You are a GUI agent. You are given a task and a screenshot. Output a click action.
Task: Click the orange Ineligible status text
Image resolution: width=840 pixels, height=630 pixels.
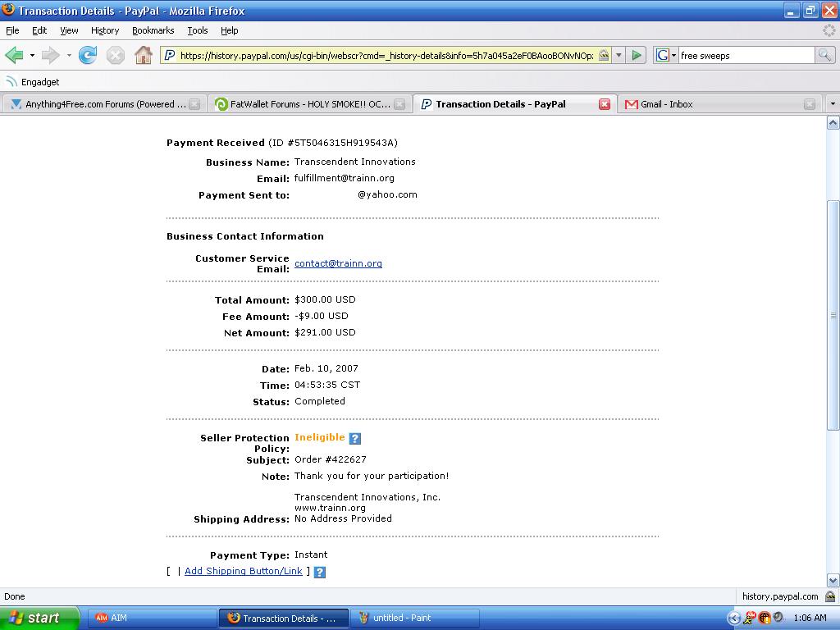click(x=320, y=437)
